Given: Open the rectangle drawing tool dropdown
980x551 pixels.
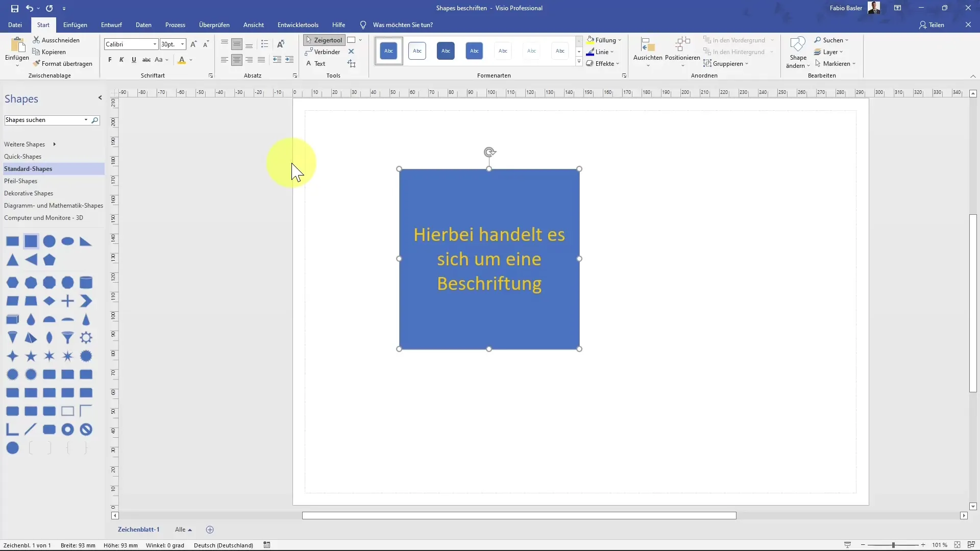Looking at the screenshot, I should click(360, 40).
